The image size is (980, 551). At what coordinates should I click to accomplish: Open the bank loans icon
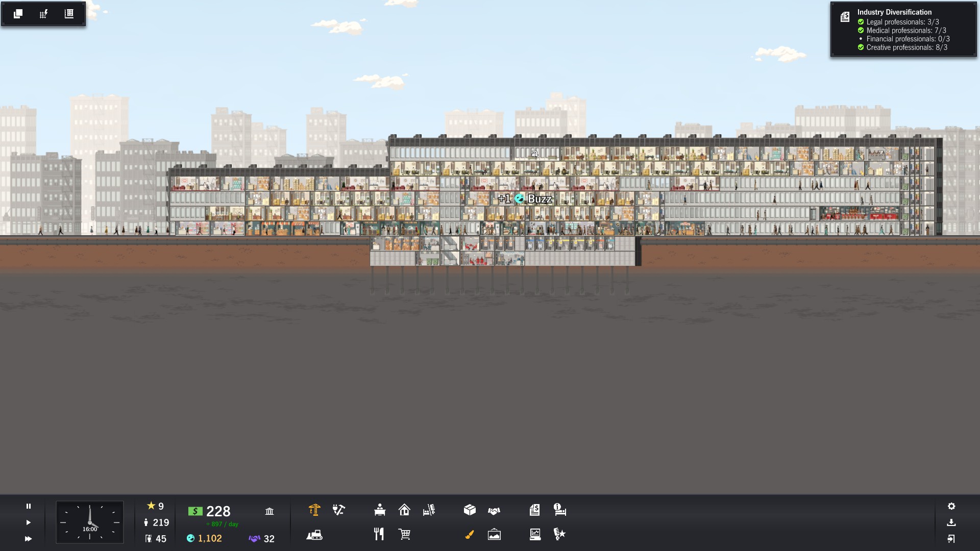pos(269,511)
